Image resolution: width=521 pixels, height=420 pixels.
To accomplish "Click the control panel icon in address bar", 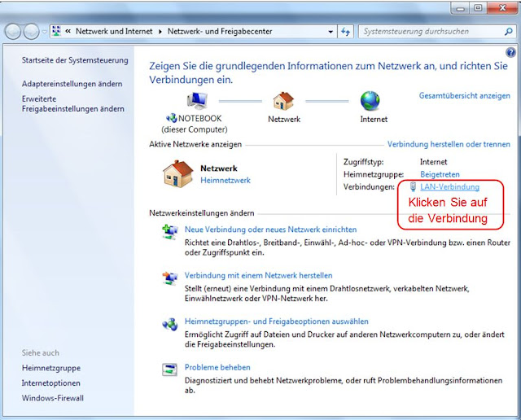I will [x=57, y=31].
